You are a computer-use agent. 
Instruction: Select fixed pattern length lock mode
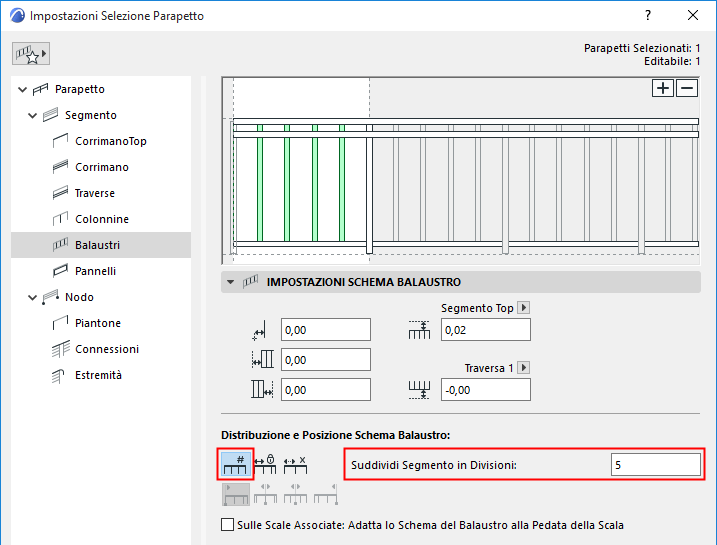point(265,465)
